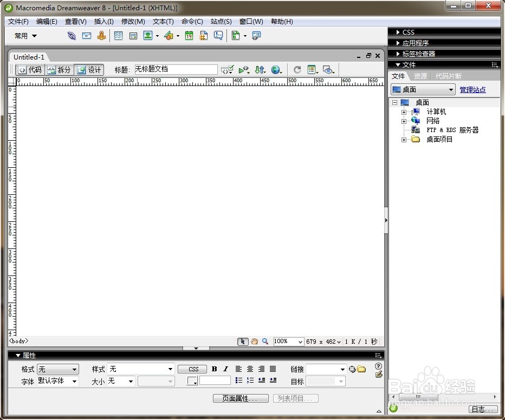This screenshot has width=505, height=420.
Task: Switch to the 代码片断 tab
Action: (448, 76)
